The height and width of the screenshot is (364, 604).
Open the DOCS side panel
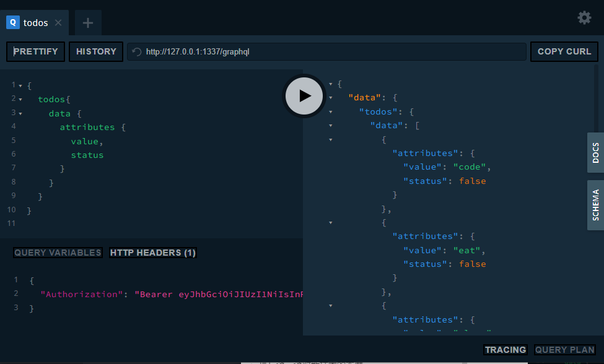(x=595, y=152)
